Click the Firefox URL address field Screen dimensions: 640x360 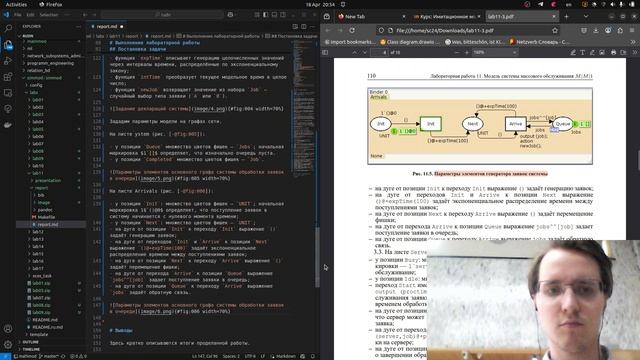click(467, 30)
